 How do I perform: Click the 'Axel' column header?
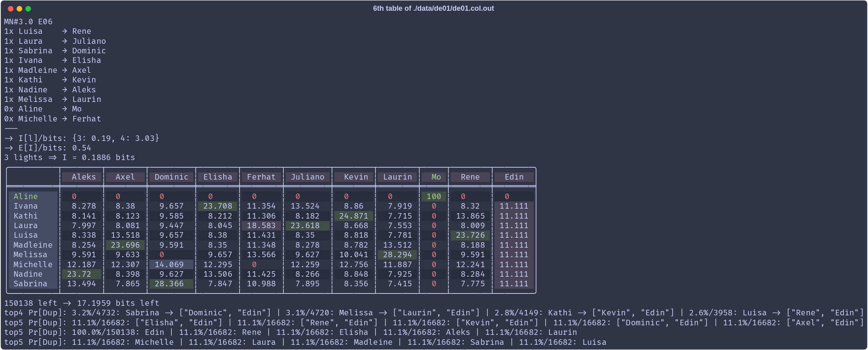125,177
